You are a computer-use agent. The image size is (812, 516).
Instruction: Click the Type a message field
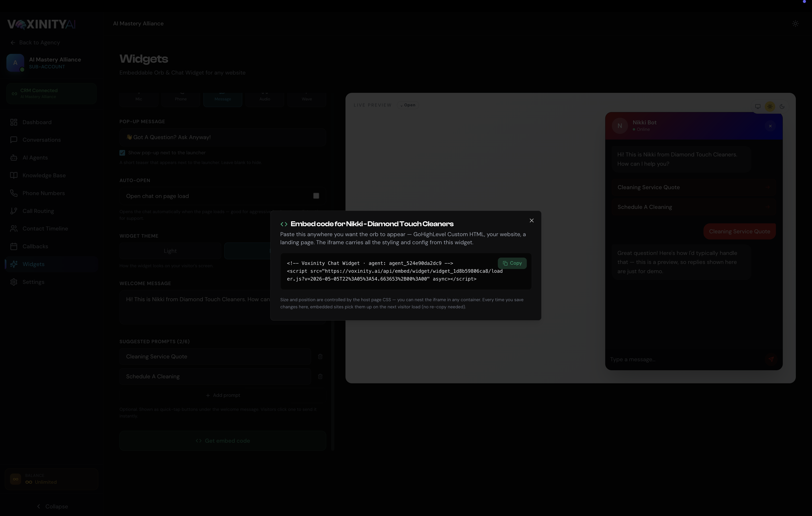pos(685,359)
